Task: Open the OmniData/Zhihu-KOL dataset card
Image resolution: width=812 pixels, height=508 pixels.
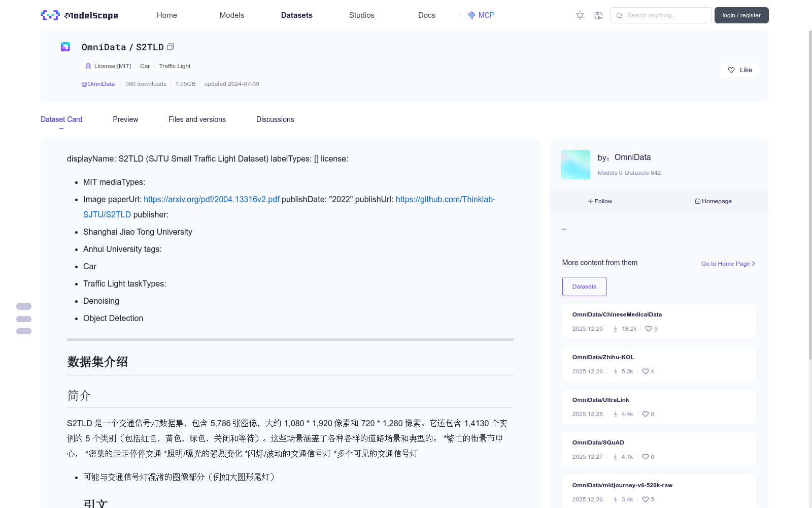Action: click(659, 364)
